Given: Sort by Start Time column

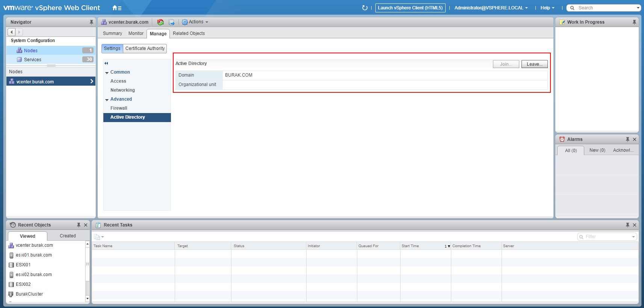Looking at the screenshot, I should click(x=425, y=246).
